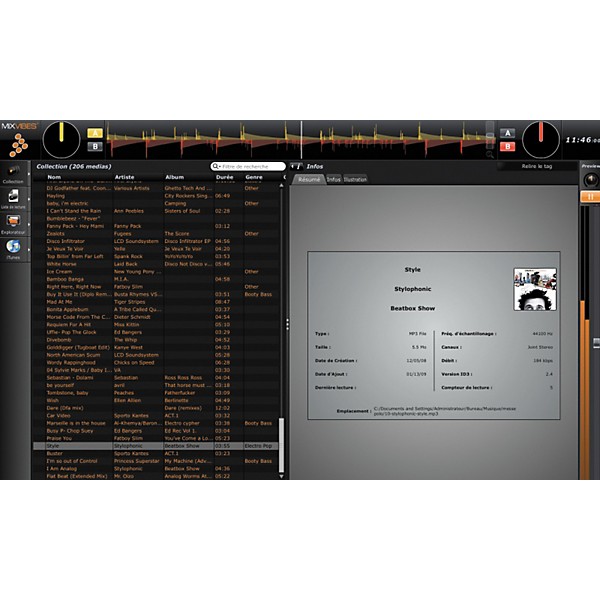Select track 'Right Here, Right Now'
Image resolution: width=600 pixels, height=600 pixels.
[156, 287]
